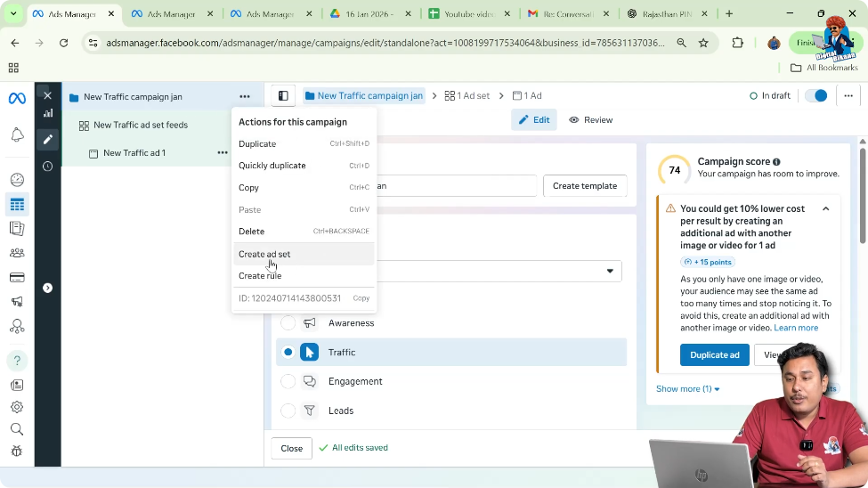The width and height of the screenshot is (868, 488).
Task: Open Billing card icon in sidebar
Action: click(17, 278)
